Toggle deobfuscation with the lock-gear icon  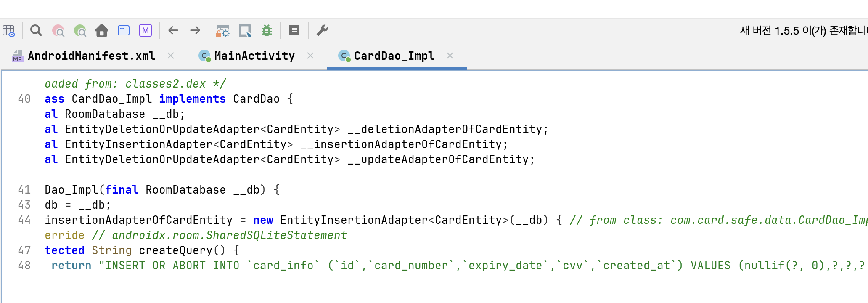[223, 31]
